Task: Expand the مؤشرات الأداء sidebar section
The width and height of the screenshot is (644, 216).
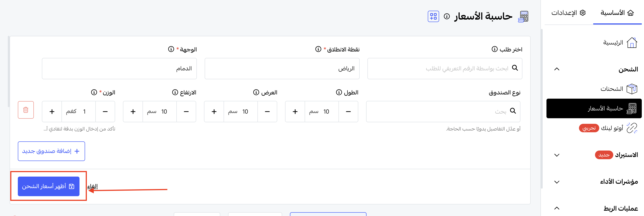Action: 557,182
